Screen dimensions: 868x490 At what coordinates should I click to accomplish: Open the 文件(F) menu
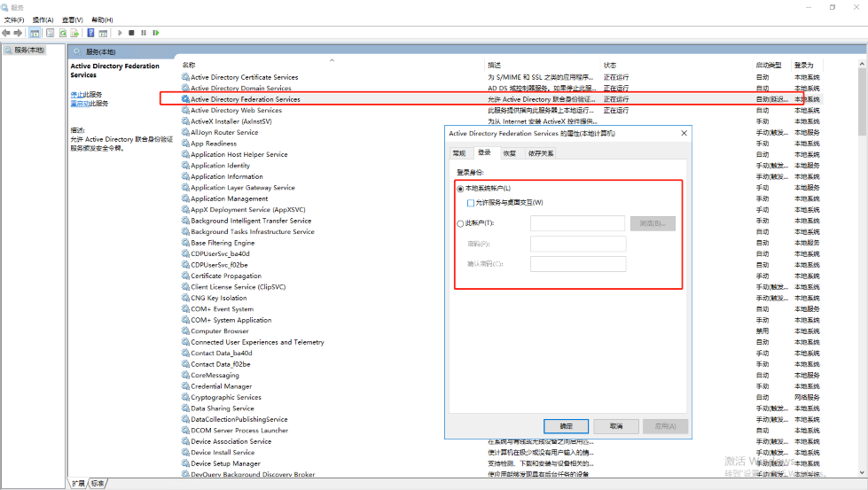tap(14, 19)
